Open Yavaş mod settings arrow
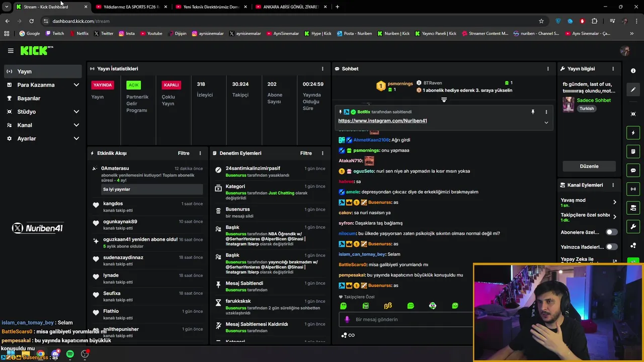Viewport: 644px width, 362px height. 614,202
